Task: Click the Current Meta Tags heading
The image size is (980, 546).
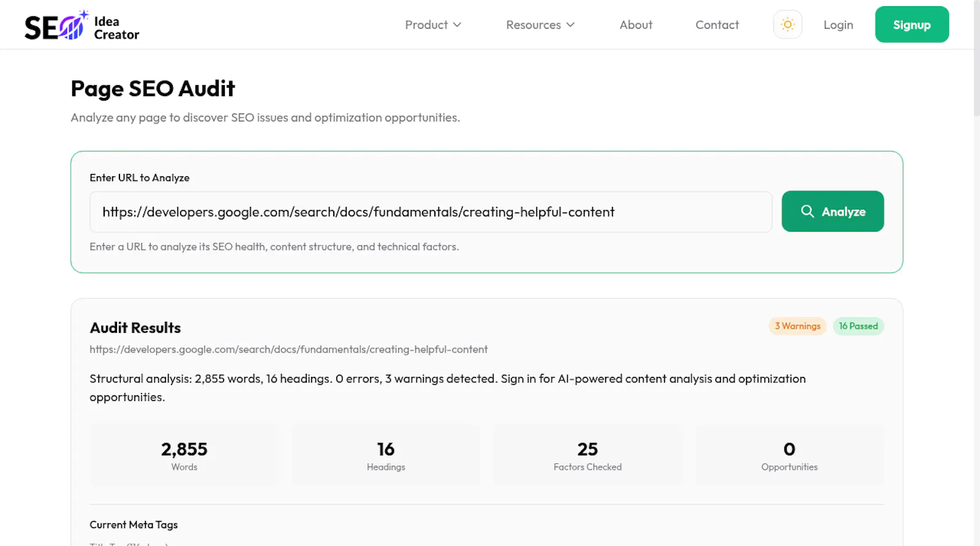Action: tap(134, 525)
